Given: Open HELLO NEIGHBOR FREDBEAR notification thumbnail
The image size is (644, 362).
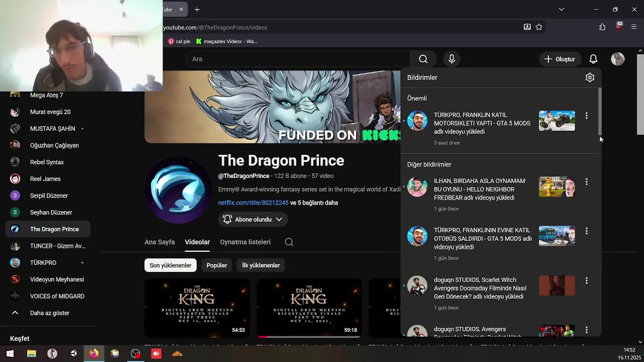Looking at the screenshot, I should pyautogui.click(x=556, y=187).
